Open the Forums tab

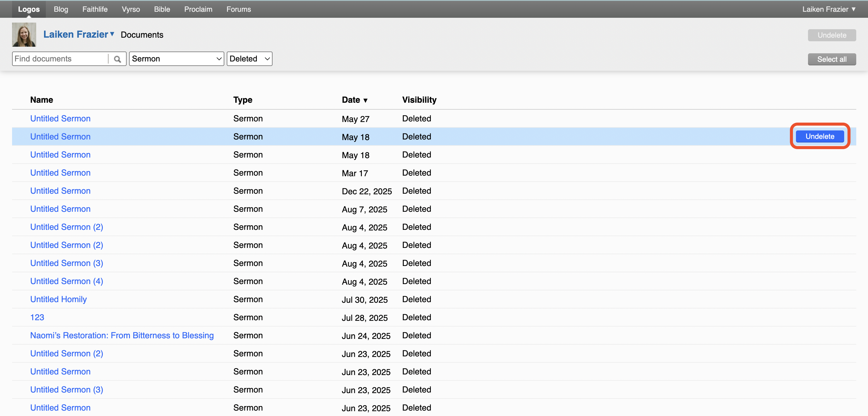point(238,9)
